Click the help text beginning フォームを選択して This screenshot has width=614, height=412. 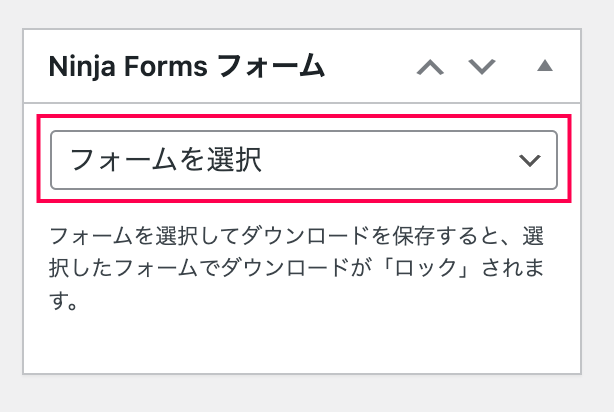point(296,268)
